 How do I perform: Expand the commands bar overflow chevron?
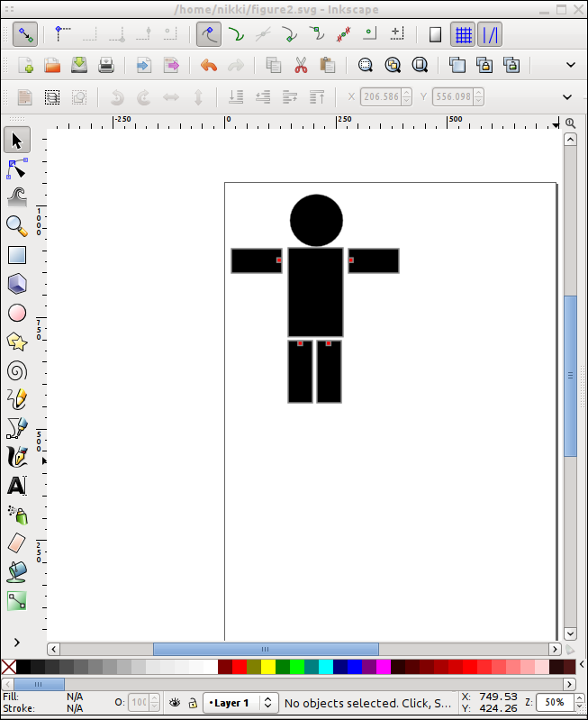coord(571,65)
